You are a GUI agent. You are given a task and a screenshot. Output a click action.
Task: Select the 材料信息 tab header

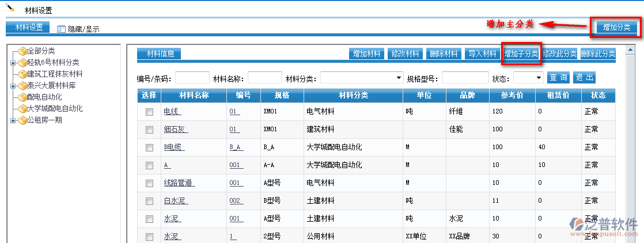158,54
